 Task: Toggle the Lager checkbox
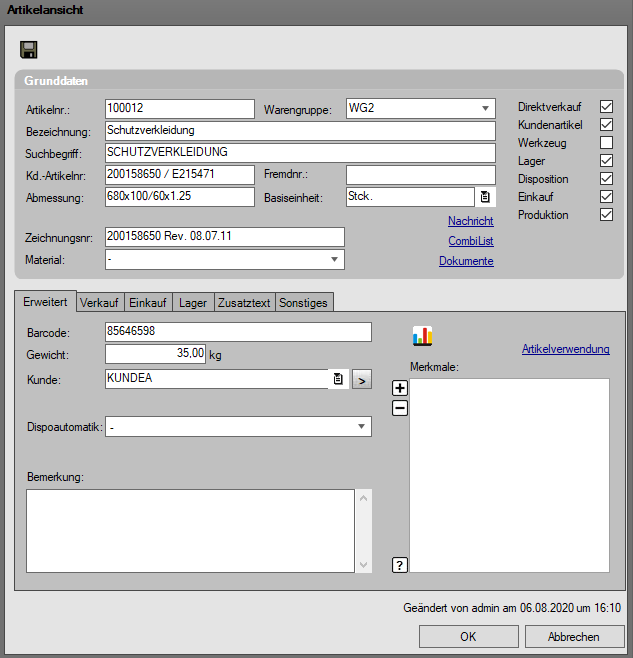pyautogui.click(x=606, y=161)
